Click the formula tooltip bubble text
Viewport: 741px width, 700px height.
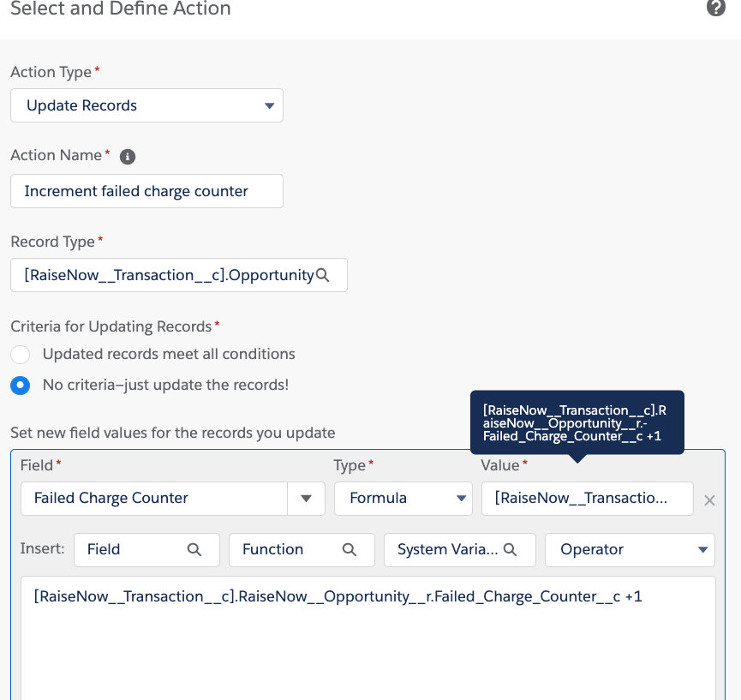[x=575, y=423]
